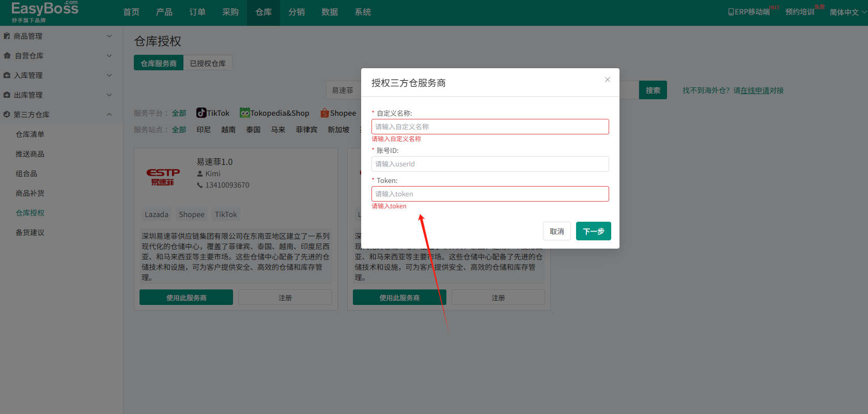
Task: Open the 产品 top menu
Action: (164, 12)
